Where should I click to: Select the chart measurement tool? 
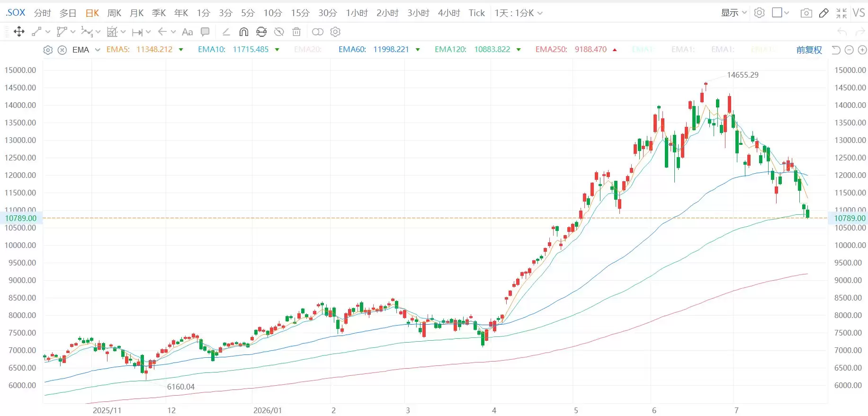pos(112,32)
